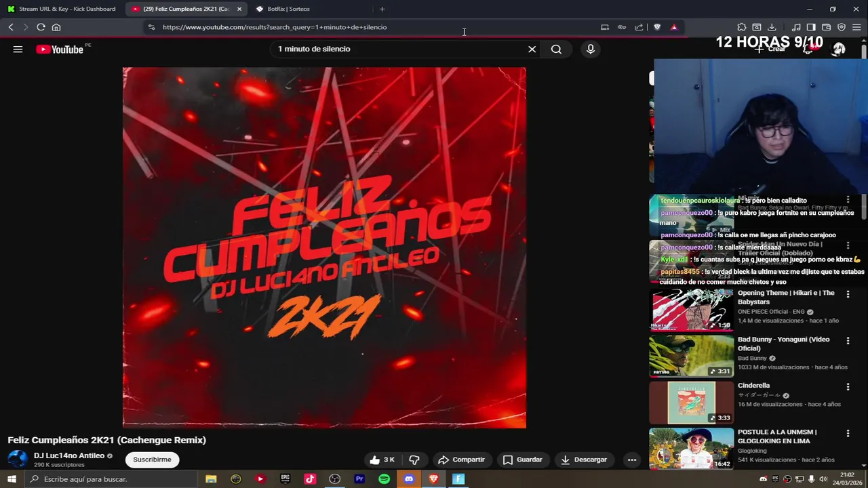This screenshot has width=868, height=488.
Task: Toggle the browser sidebar panel
Action: tap(811, 27)
